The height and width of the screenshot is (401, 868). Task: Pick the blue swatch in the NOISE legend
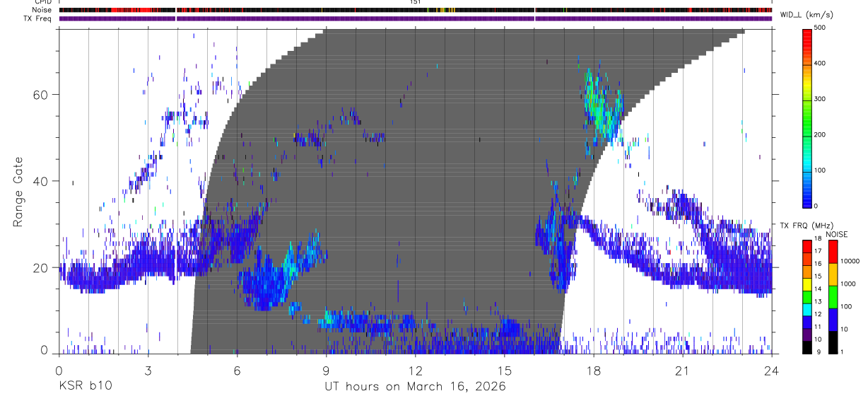coord(833,319)
